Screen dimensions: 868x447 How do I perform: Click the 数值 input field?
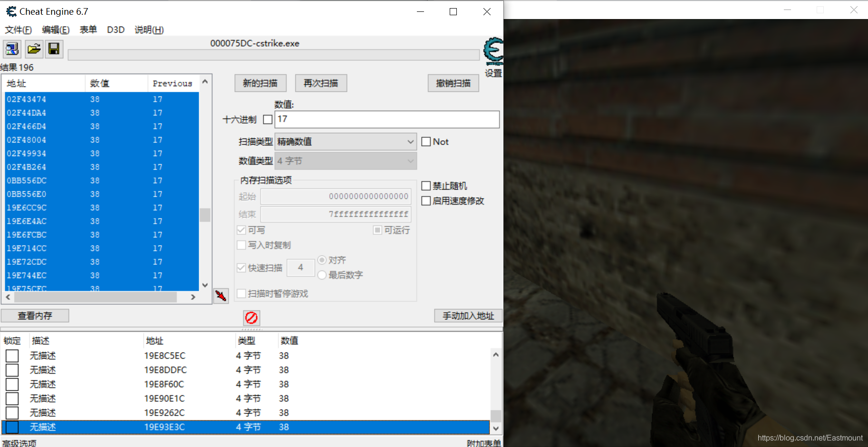(x=387, y=119)
